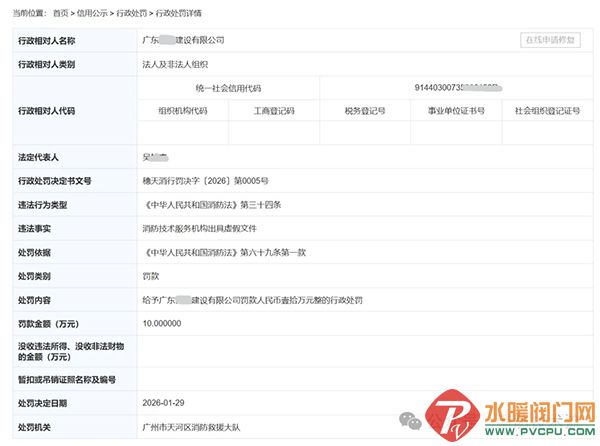The image size is (600, 446).
Task: Click the 消防法第三十四条 violation type text
Action: [225, 204]
